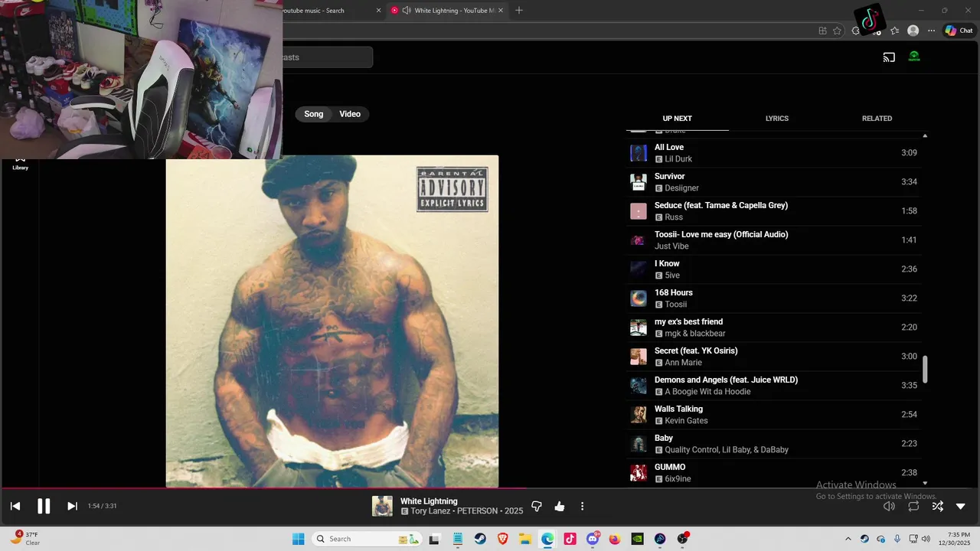Click Baby song thumbnail in queue
Viewport: 980px width, 551px height.
pyautogui.click(x=639, y=444)
